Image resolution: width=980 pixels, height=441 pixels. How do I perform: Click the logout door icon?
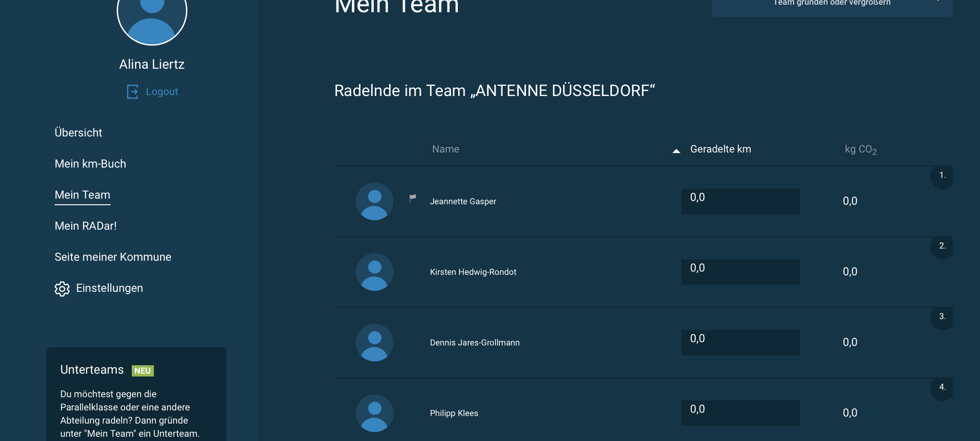pyautogui.click(x=133, y=92)
